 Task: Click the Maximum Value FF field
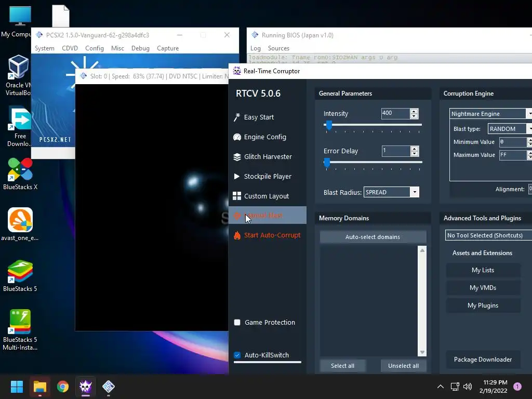[512, 155]
